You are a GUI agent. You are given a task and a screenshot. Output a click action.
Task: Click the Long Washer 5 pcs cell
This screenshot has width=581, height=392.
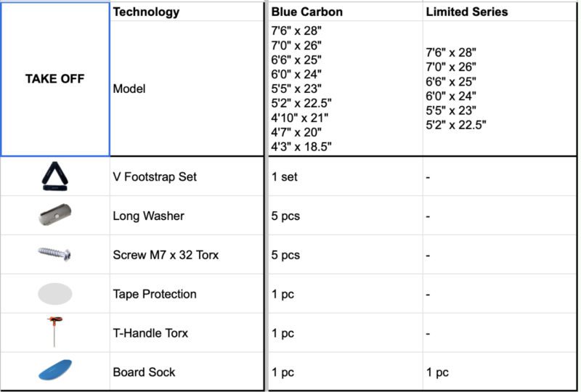click(345, 216)
